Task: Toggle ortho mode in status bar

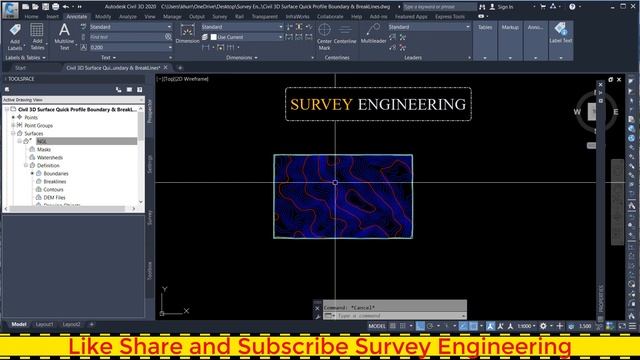Action: click(x=420, y=326)
